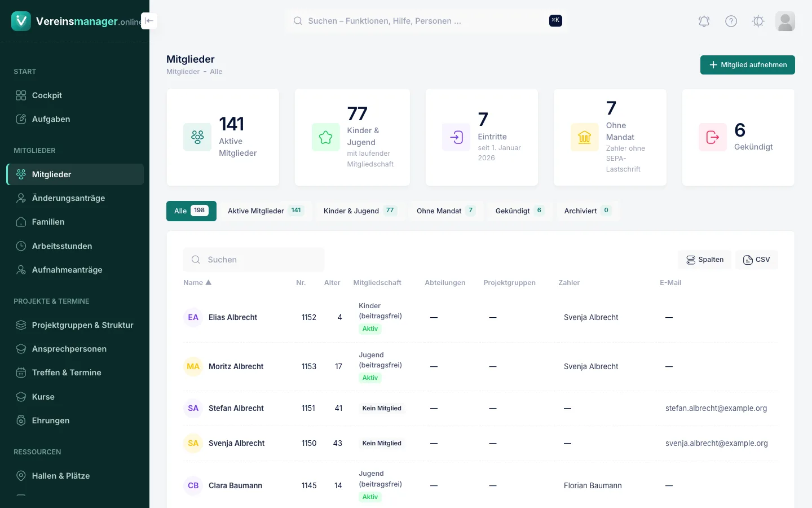Click the Vereinsmanager logo icon

(21, 21)
